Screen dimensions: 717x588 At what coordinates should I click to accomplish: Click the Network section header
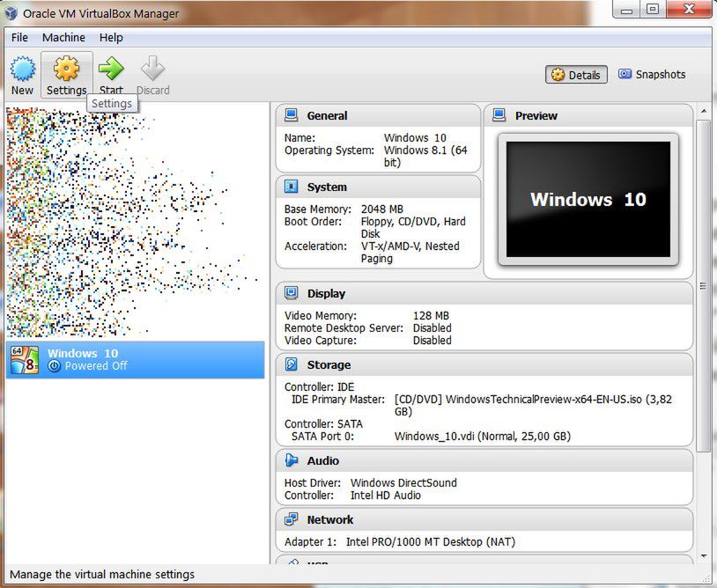pos(484,519)
